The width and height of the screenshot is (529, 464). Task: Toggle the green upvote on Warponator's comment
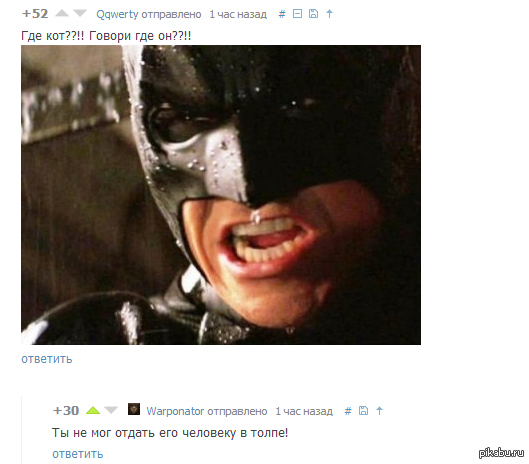93,410
